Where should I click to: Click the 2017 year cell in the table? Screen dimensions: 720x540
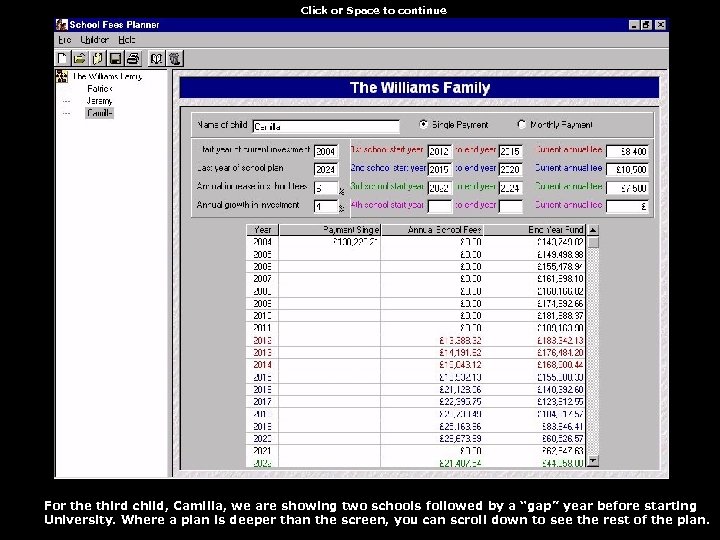click(x=263, y=401)
